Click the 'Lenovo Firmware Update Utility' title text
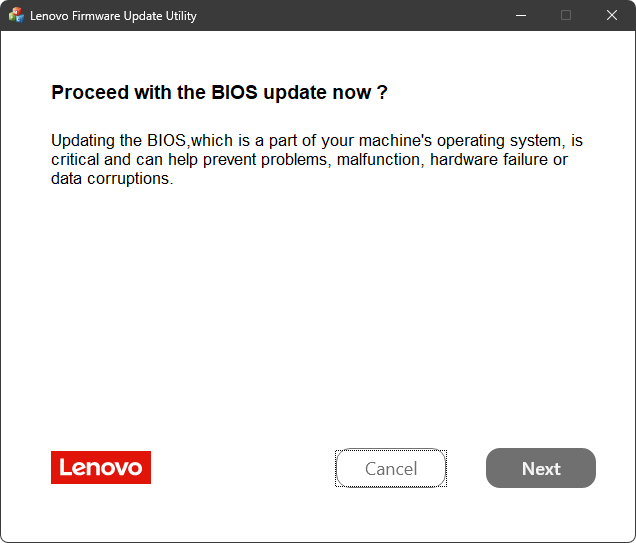636x543 pixels. coord(113,16)
